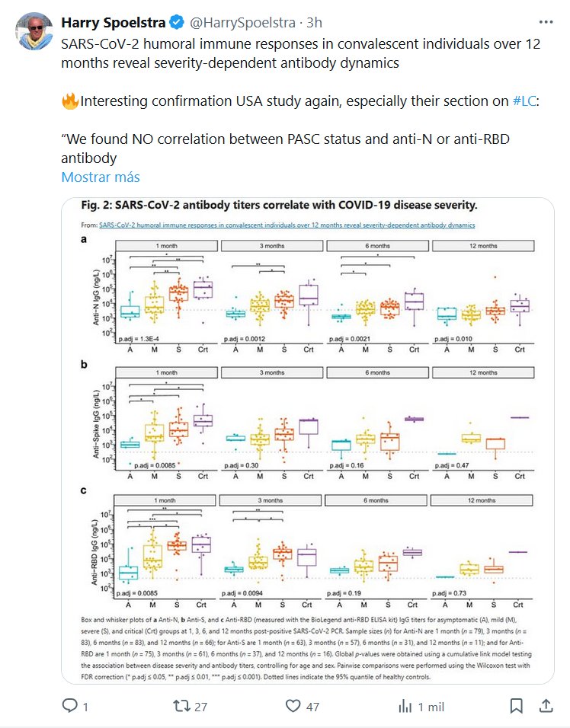Click the tweet text about humoral immune responses
Viewport: 570px width, 728px height.
[x=300, y=53]
